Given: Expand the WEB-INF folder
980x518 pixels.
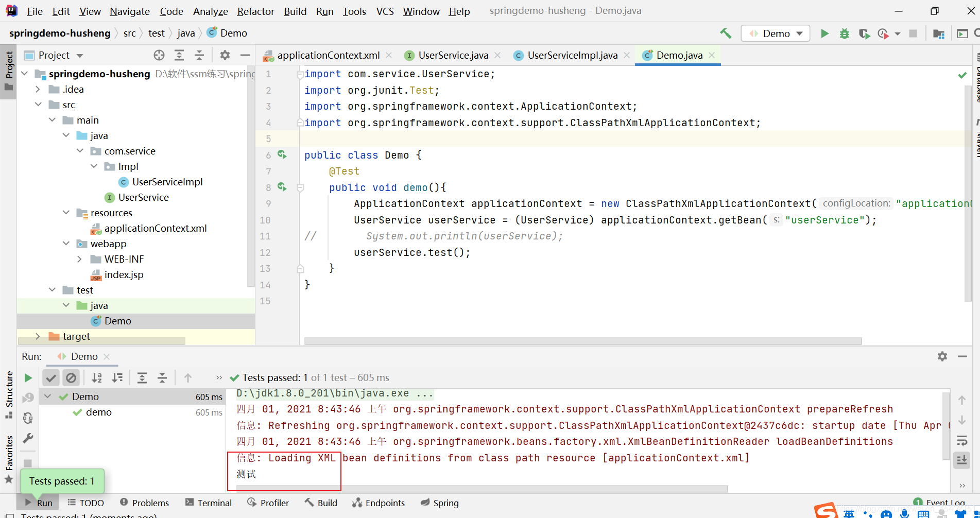Looking at the screenshot, I should [x=80, y=259].
